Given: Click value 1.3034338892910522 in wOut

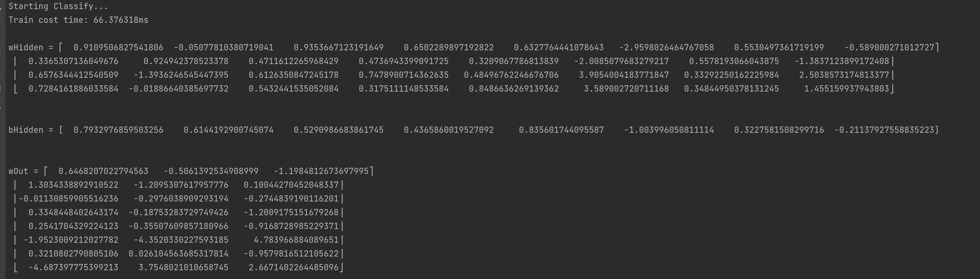Looking at the screenshot, I should click(74, 185).
